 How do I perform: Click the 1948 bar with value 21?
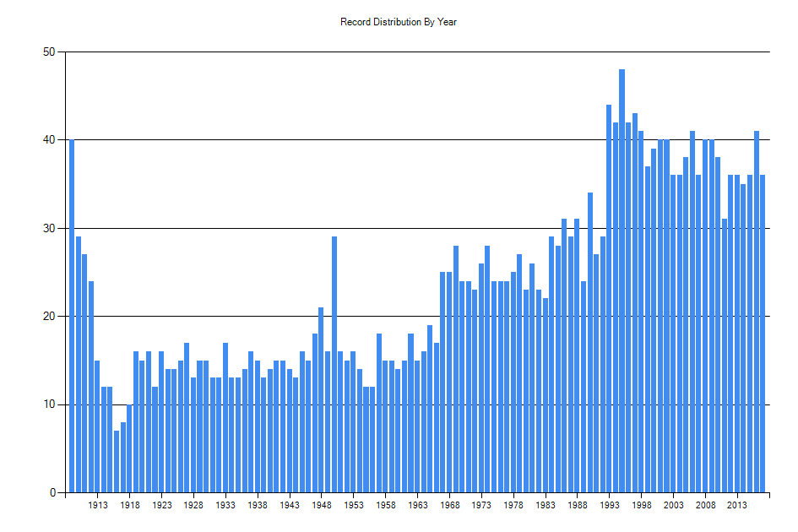[x=321, y=400]
